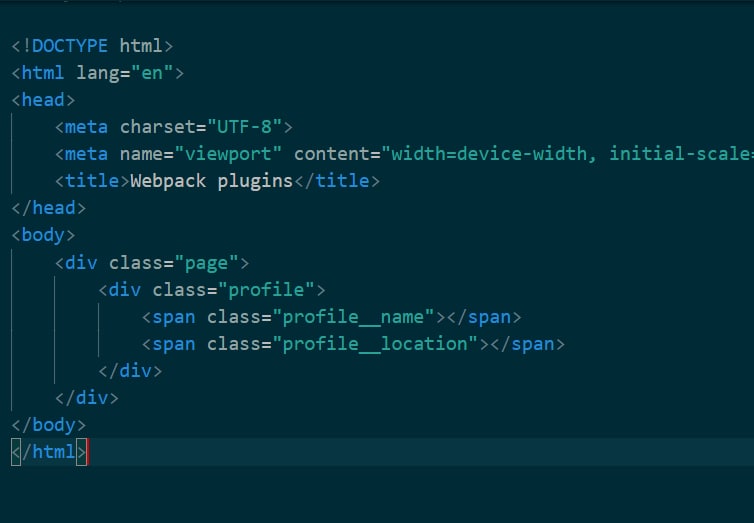Click the opening body tag
The image size is (754, 523).
(43, 235)
